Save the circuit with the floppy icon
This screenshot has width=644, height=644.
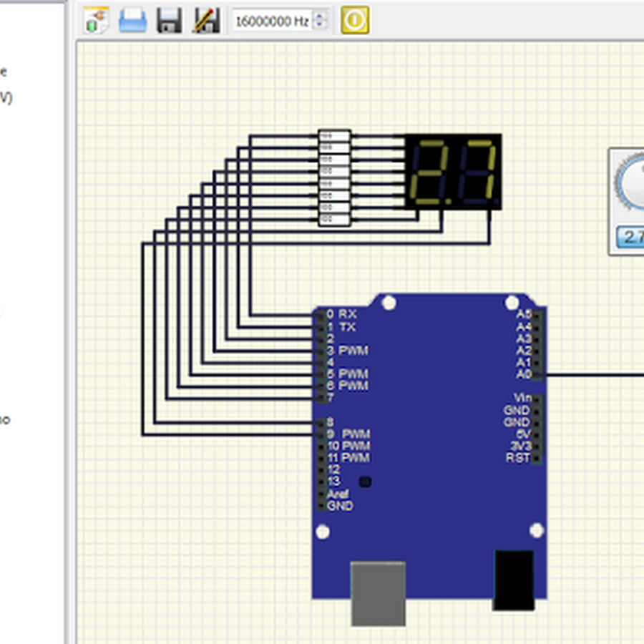(x=170, y=21)
